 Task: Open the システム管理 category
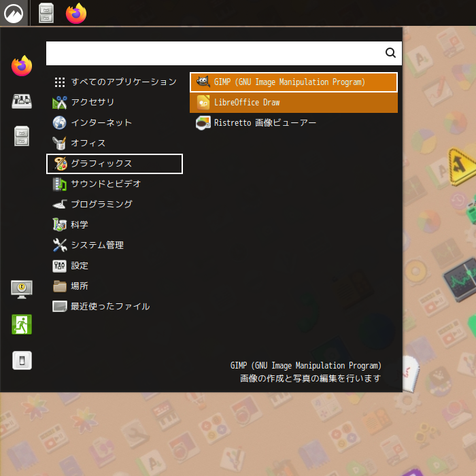114,245
